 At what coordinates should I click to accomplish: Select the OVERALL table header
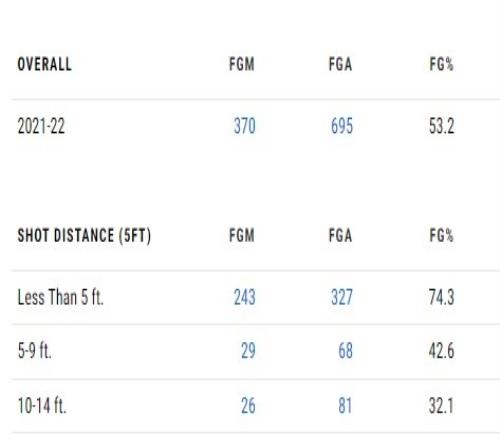tap(44, 64)
